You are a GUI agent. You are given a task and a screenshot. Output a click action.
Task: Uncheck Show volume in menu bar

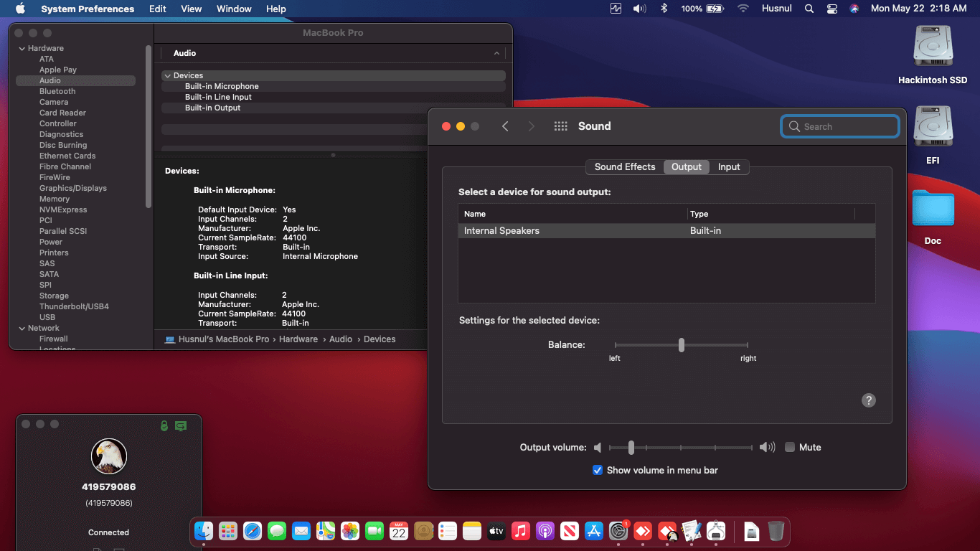click(x=598, y=470)
